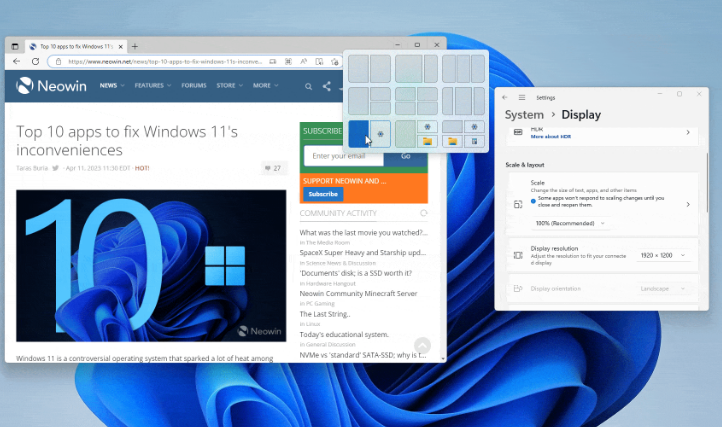
Task: Open author's Twitter bird icon
Action: tap(55, 168)
